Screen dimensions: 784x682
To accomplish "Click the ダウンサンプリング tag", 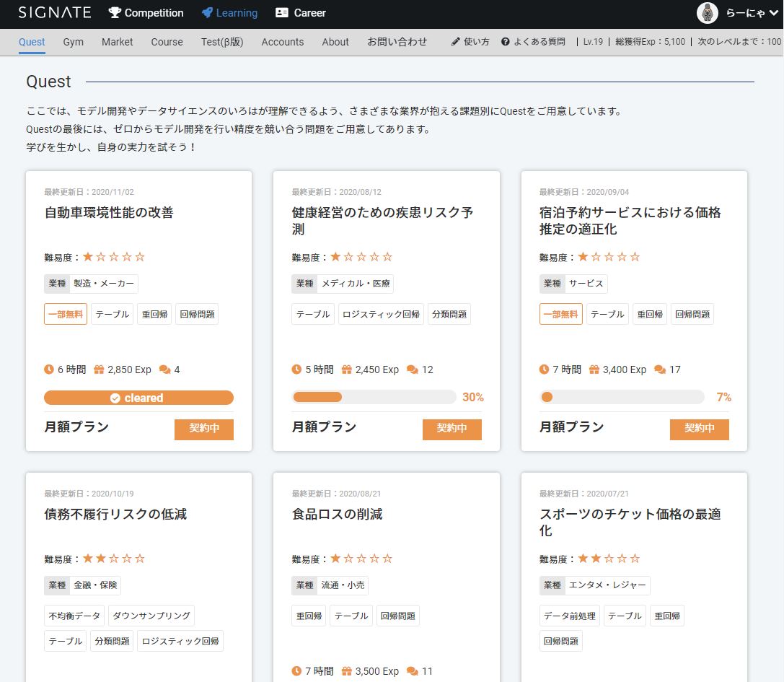I will [151, 616].
